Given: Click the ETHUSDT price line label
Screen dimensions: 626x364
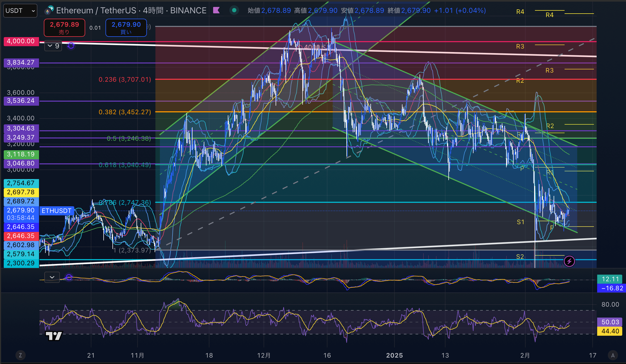Looking at the screenshot, I should click(x=57, y=211).
